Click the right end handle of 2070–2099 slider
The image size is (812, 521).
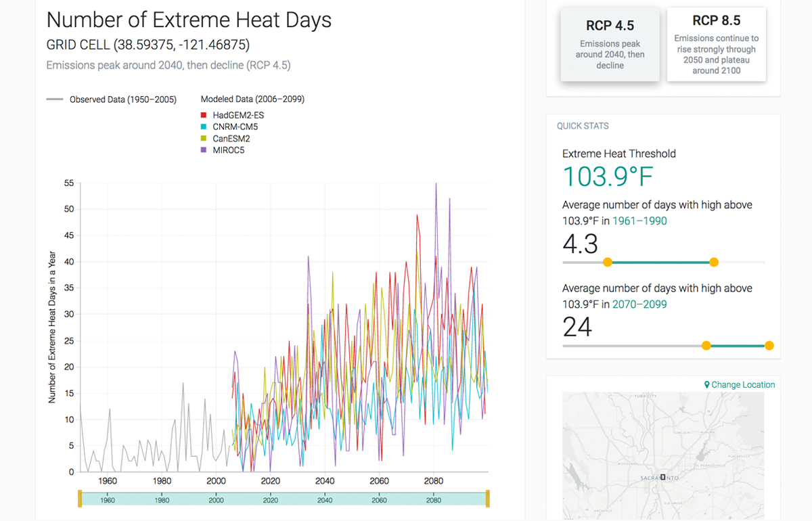pyautogui.click(x=769, y=346)
